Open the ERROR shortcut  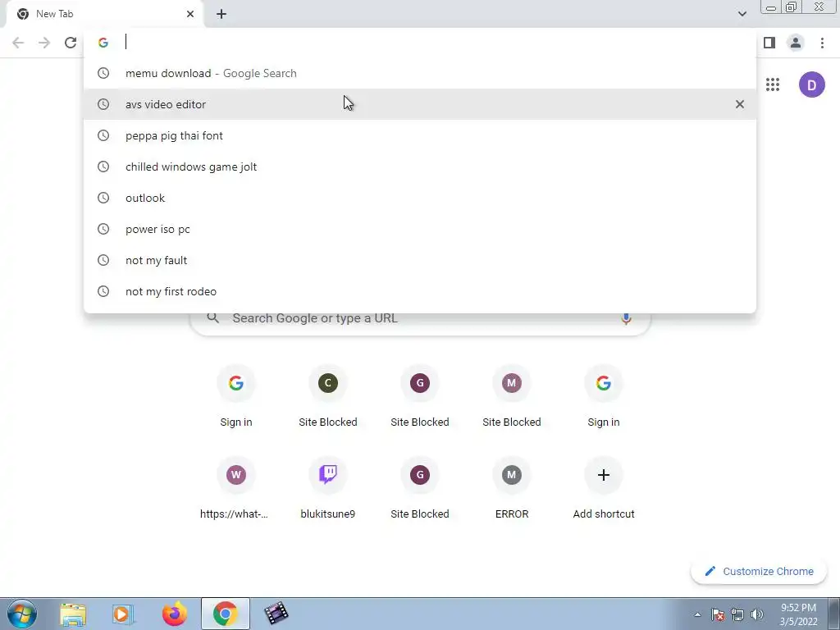click(512, 489)
